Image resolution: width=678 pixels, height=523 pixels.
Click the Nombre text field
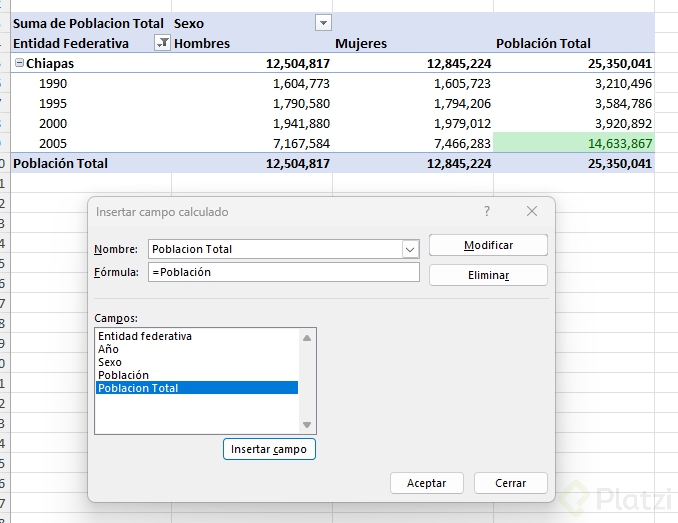[275, 249]
